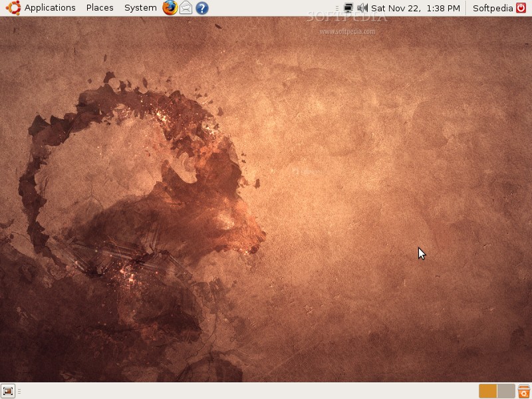Image resolution: width=532 pixels, height=399 pixels.
Task: Open the Trash from the bottom-right panel
Action: click(524, 391)
